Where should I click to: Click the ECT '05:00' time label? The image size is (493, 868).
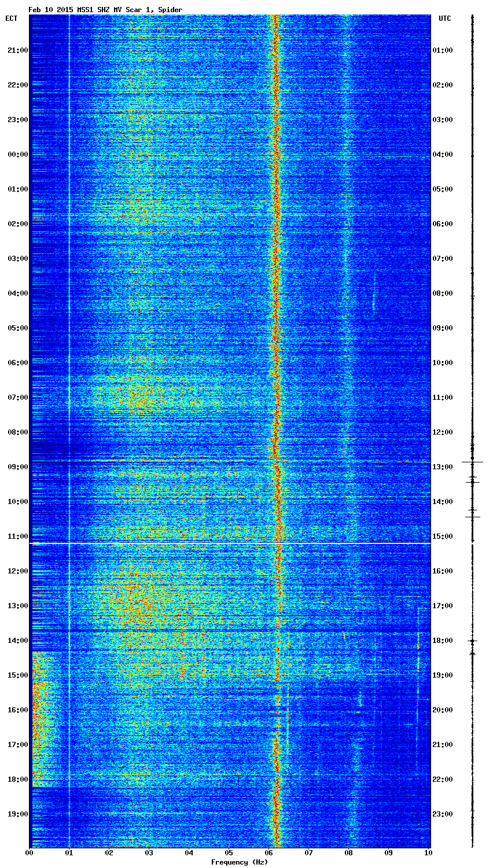coord(17,328)
